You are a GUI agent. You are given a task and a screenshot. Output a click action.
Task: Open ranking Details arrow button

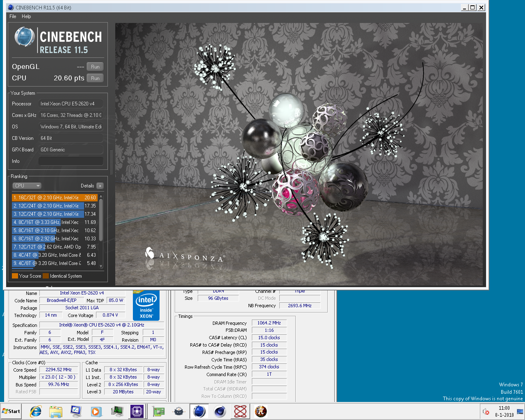[x=100, y=186]
